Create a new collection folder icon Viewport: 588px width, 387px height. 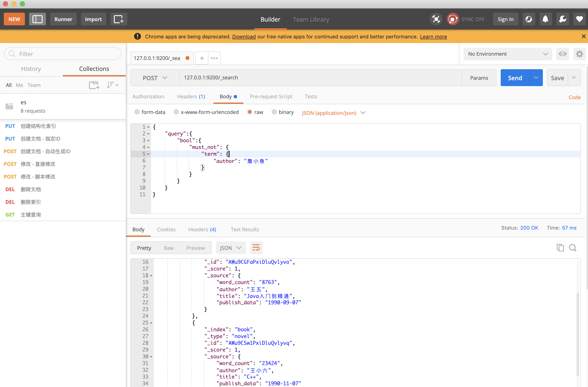(x=94, y=85)
